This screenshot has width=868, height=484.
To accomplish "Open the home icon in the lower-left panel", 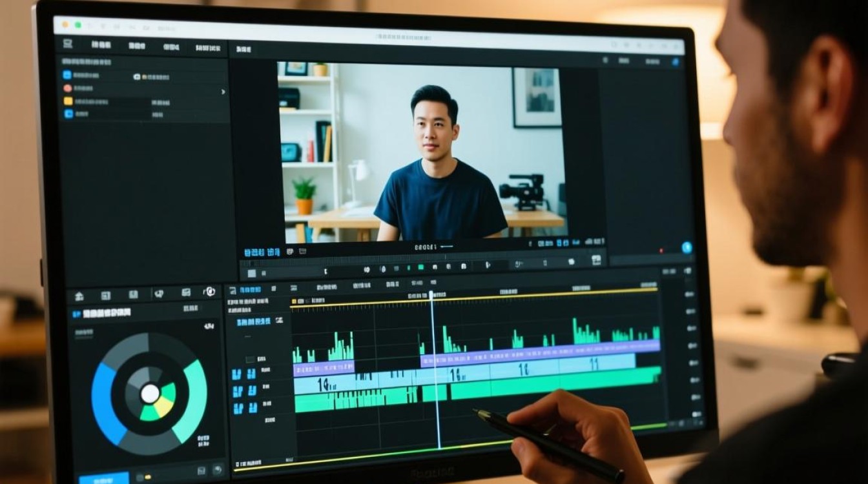I will point(79,296).
